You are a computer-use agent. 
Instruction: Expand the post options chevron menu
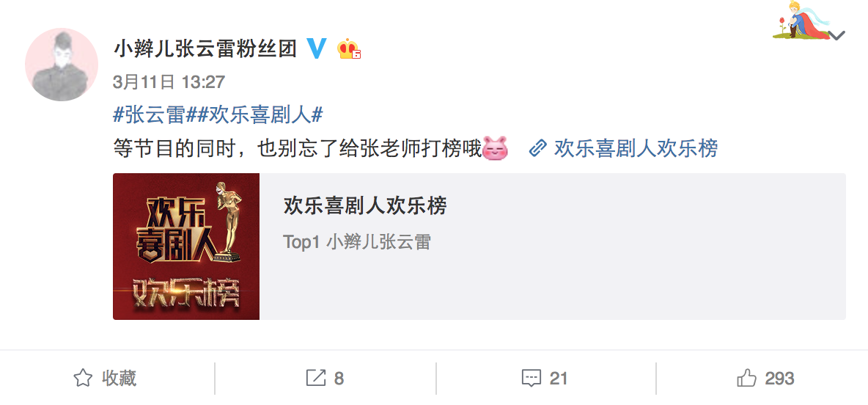pos(837,36)
